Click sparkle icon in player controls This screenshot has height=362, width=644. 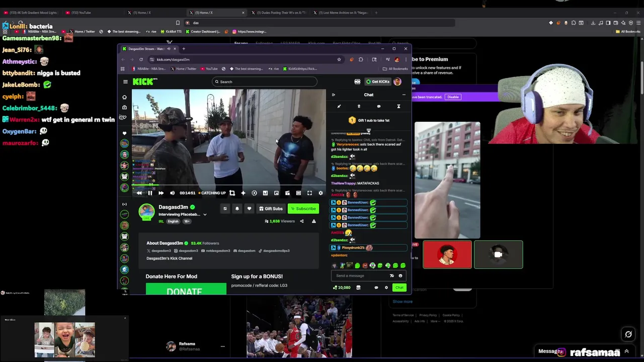(x=243, y=193)
